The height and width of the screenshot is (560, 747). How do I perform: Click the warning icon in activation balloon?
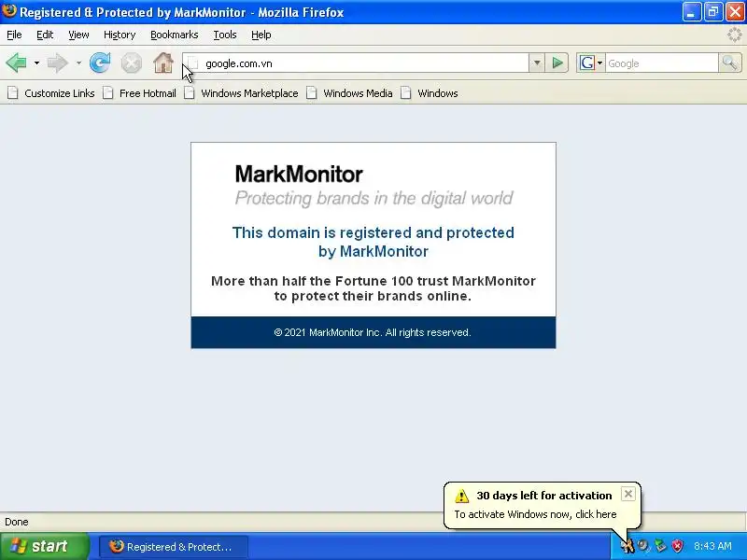[x=461, y=496]
